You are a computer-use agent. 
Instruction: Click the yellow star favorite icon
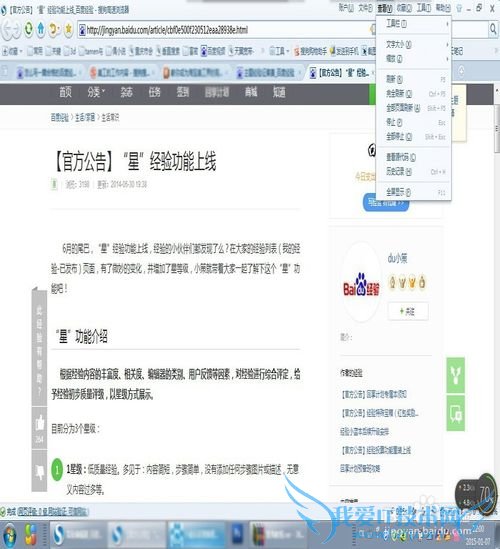[68, 29]
